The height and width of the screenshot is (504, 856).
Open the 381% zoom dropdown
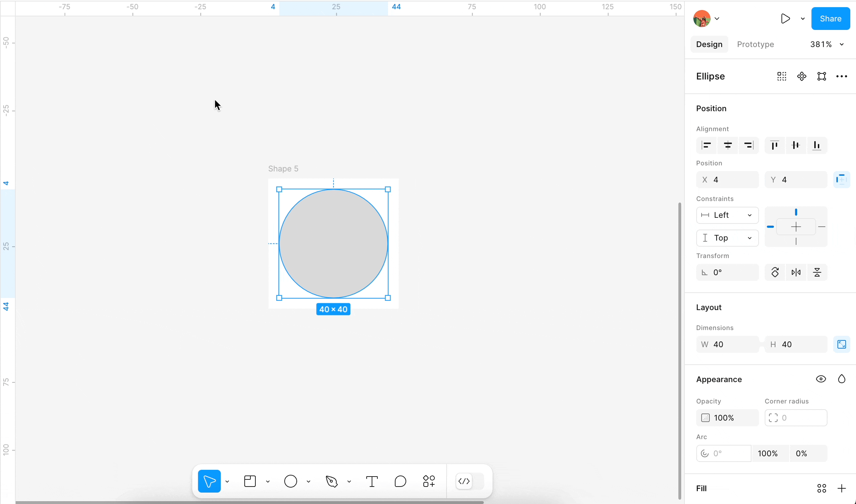827,44
